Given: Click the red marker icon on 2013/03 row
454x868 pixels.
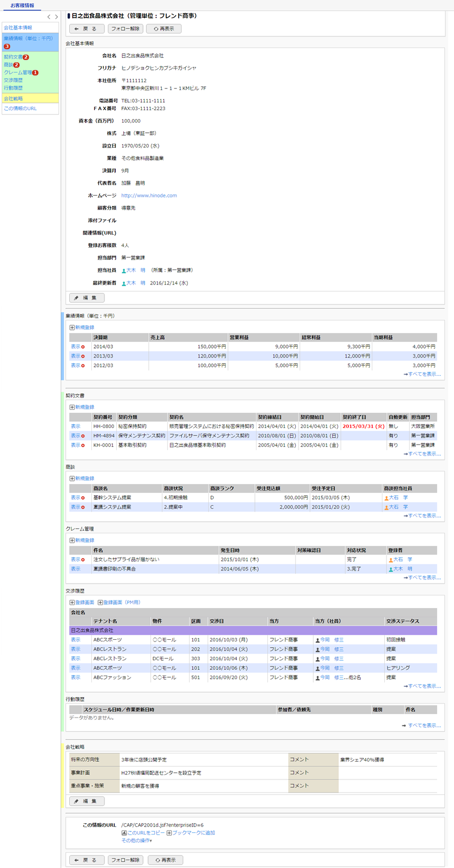Looking at the screenshot, I should [x=83, y=356].
